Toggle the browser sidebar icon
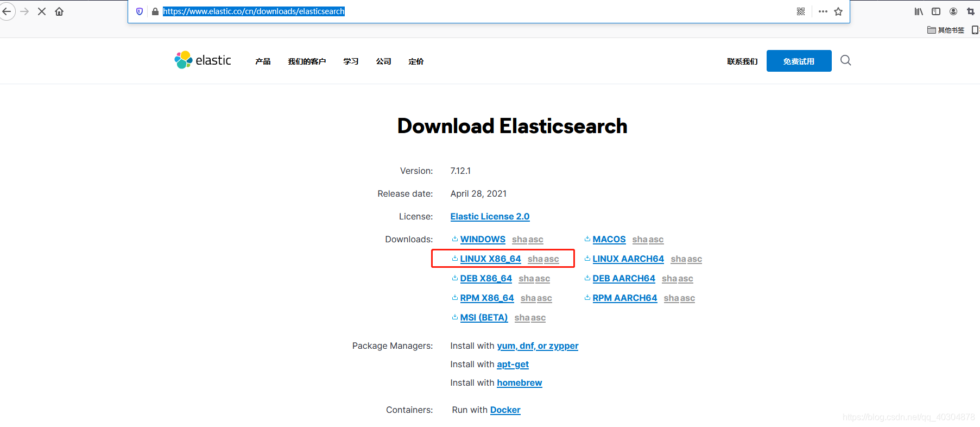The height and width of the screenshot is (427, 980). point(936,11)
